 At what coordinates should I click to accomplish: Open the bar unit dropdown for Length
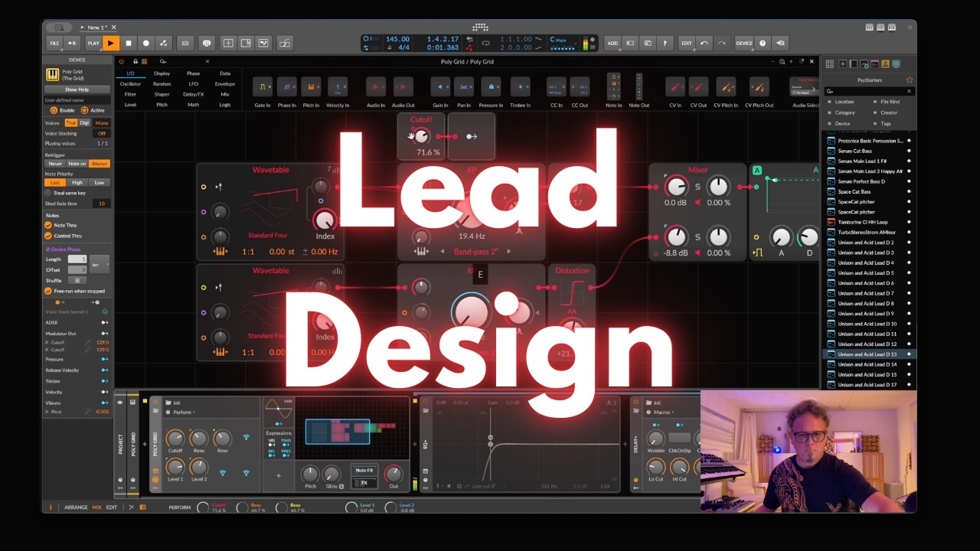click(100, 264)
